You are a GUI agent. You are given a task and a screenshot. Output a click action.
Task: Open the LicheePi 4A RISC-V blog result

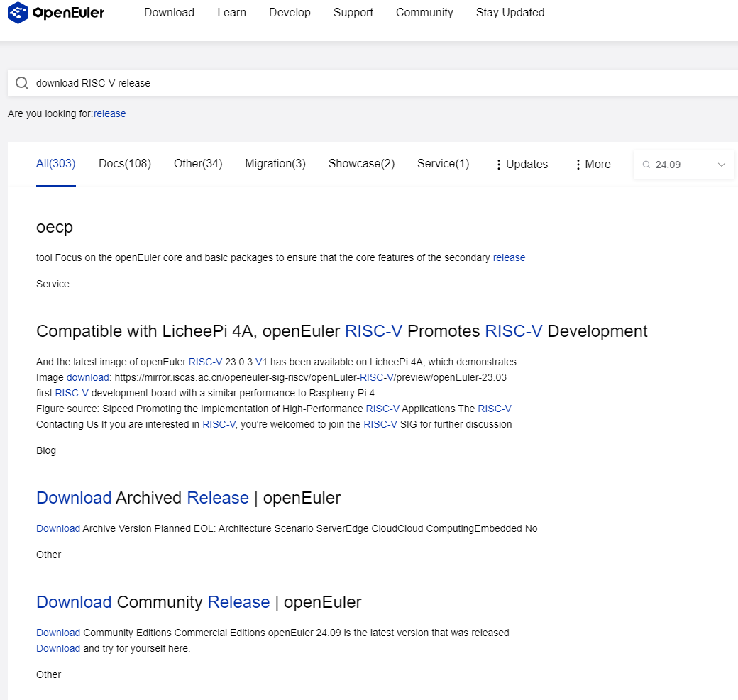point(341,331)
